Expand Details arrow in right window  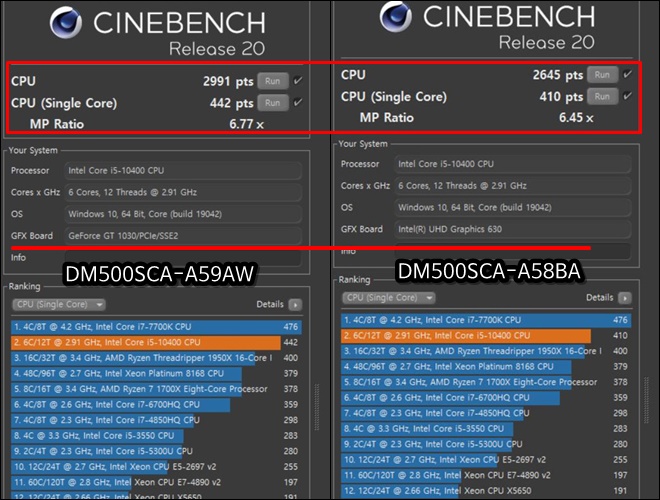[625, 298]
